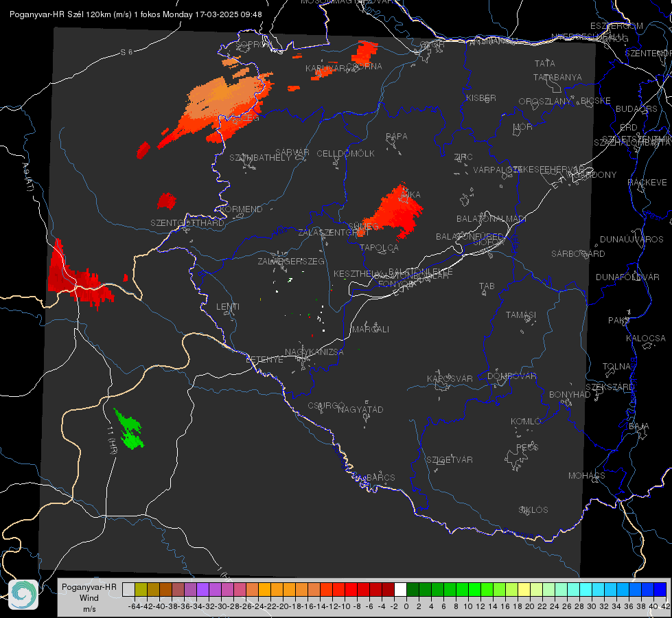Screen dimensions: 672x618
Task: Click the SARBOGARD city label
Action: (578, 254)
